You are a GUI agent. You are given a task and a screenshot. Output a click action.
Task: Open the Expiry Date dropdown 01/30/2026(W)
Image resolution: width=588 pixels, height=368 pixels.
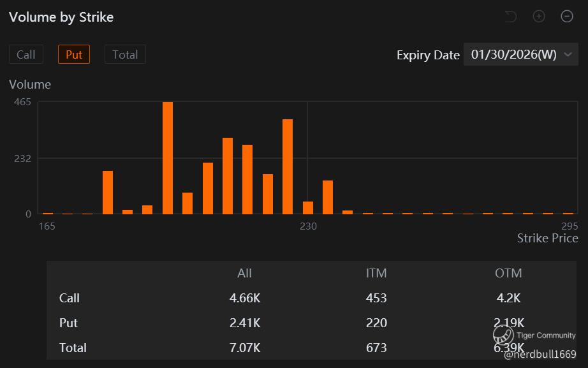coord(521,54)
